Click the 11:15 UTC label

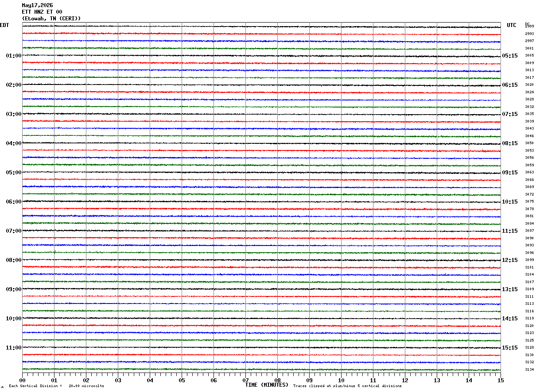[x=510, y=231]
